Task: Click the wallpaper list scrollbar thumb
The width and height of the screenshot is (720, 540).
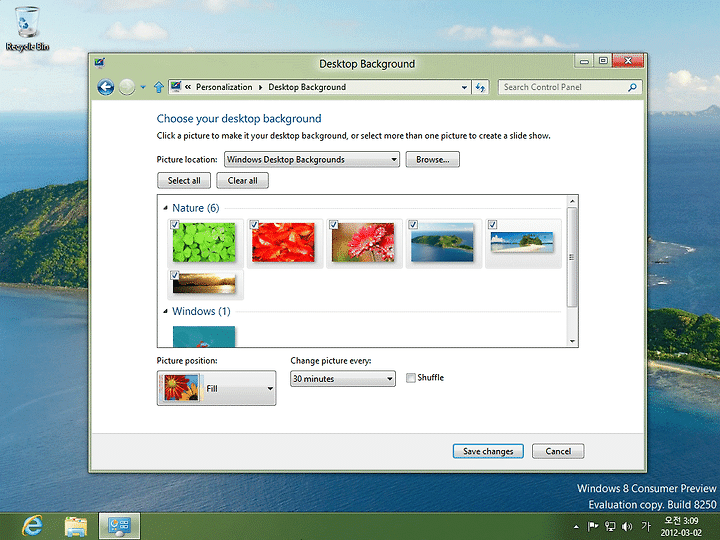Action: [x=572, y=257]
